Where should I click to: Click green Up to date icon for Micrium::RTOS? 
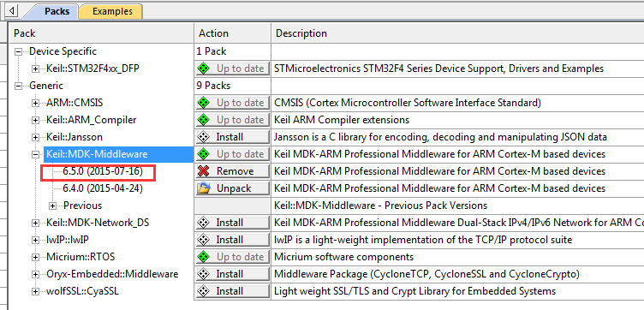point(203,257)
